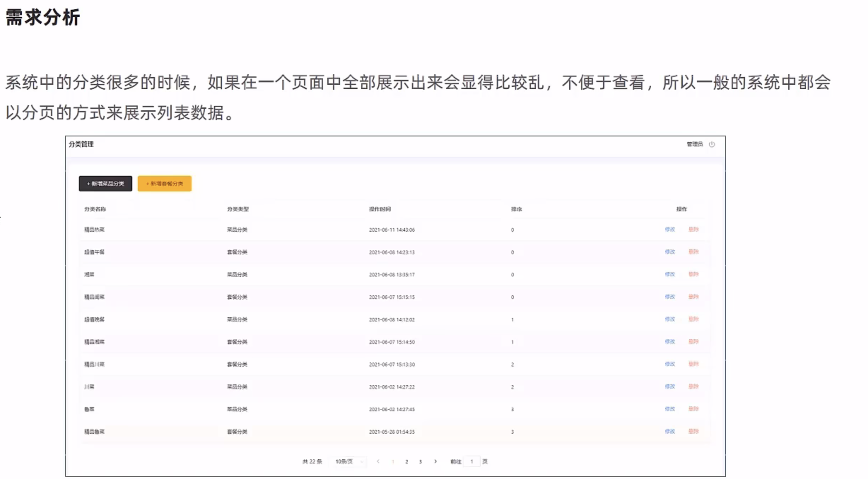Click 修改 for the 精品鲁菜 row
868x479 pixels.
(x=670, y=431)
